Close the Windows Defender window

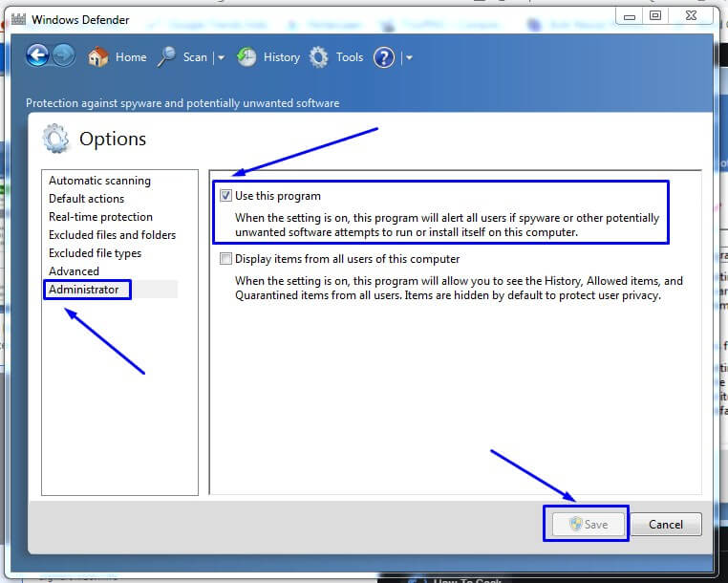[691, 16]
